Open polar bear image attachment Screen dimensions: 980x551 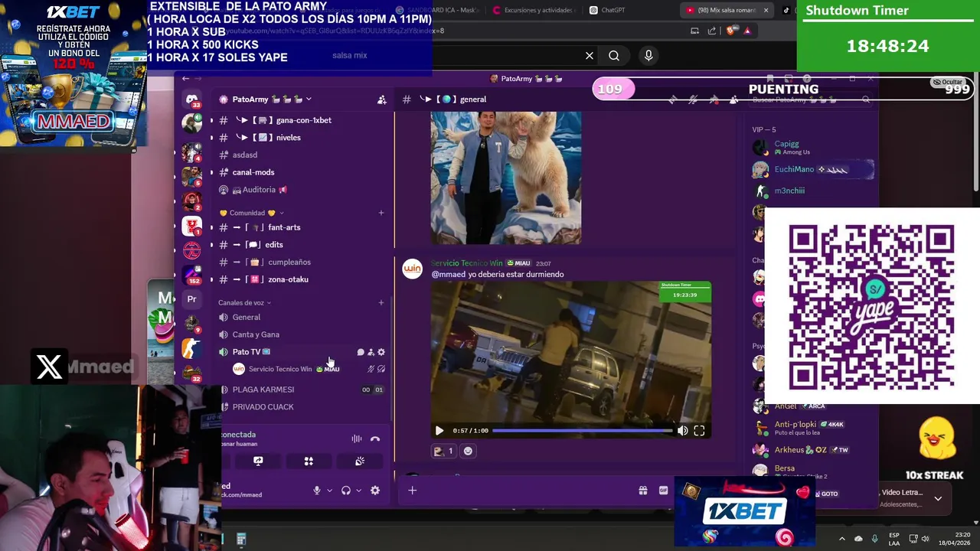click(x=506, y=178)
